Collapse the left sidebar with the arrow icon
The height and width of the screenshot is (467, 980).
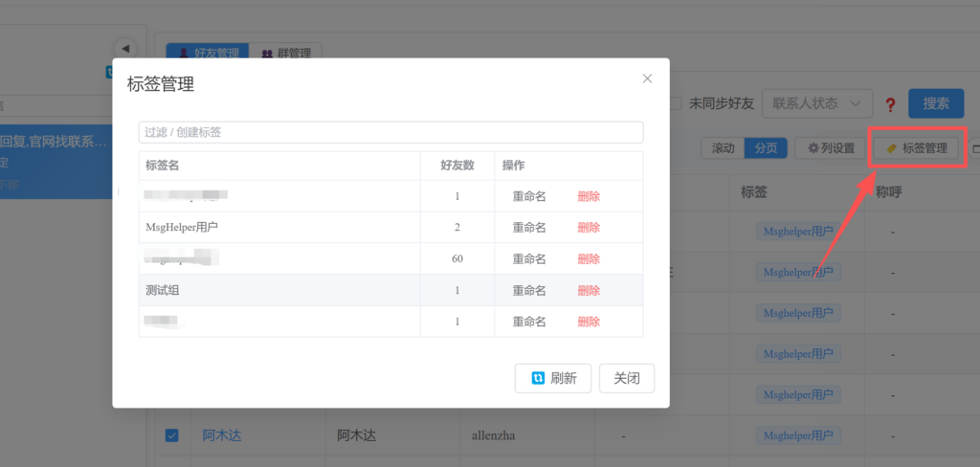click(x=124, y=49)
